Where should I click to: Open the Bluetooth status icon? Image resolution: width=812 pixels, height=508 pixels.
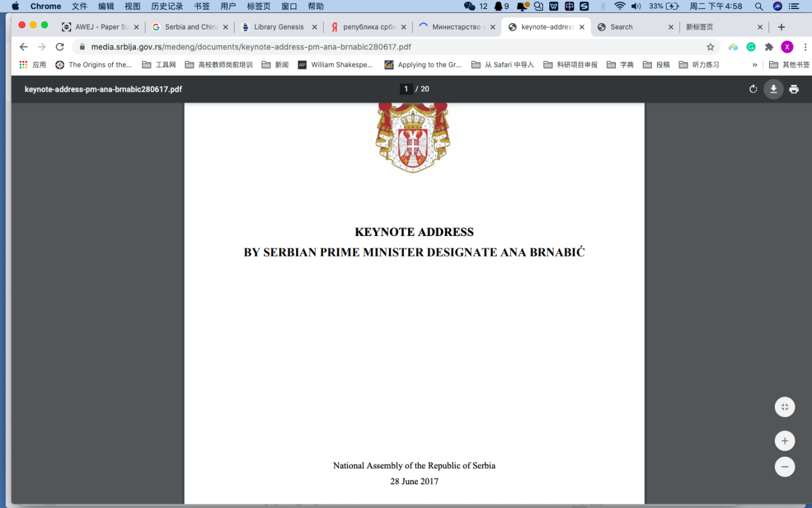pyautogui.click(x=602, y=6)
